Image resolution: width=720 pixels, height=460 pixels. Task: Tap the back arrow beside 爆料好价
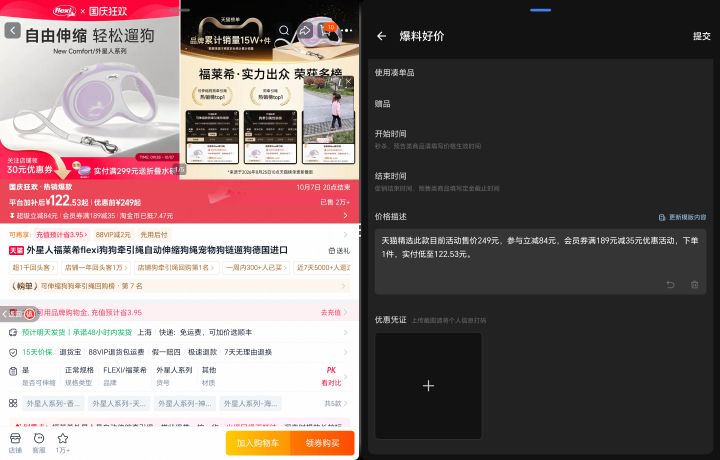coord(382,36)
